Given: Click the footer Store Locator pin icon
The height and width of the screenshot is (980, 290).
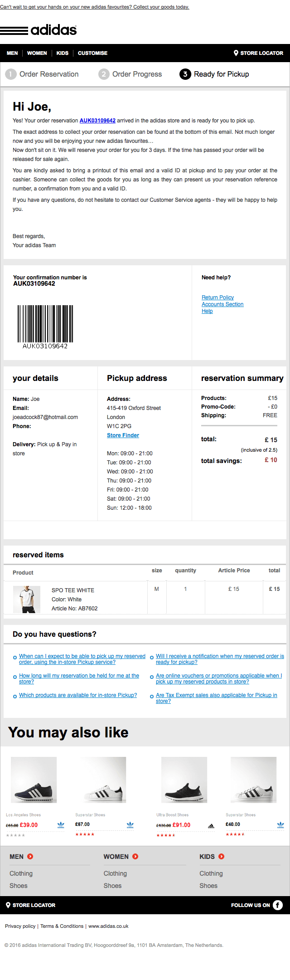Looking at the screenshot, I should coord(8,905).
